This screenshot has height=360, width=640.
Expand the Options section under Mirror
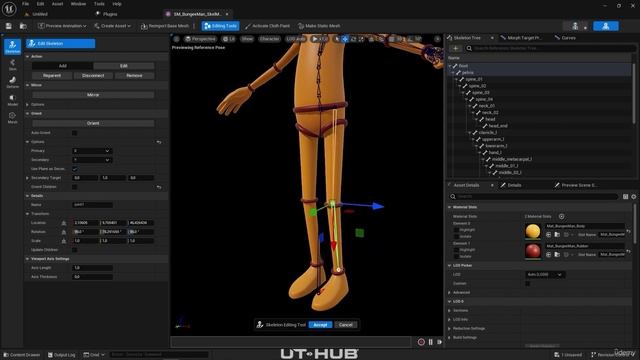(x=27, y=104)
